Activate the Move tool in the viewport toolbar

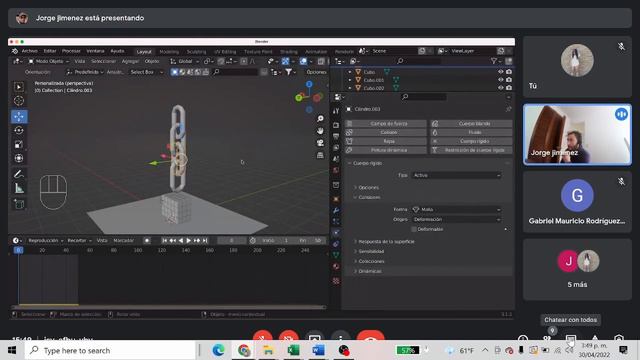coord(19,116)
